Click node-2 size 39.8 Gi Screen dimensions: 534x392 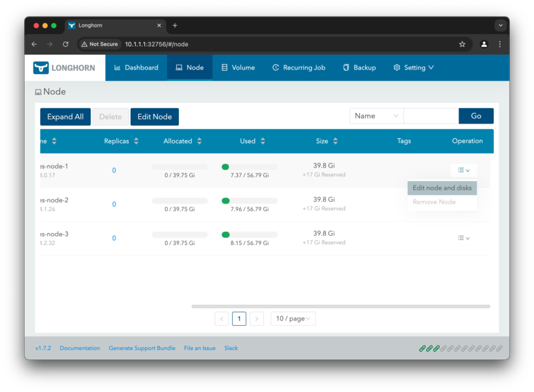[324, 200]
